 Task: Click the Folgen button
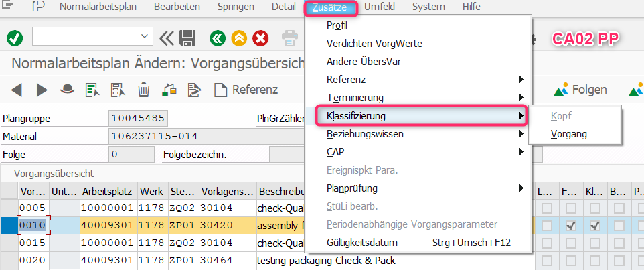(x=580, y=90)
